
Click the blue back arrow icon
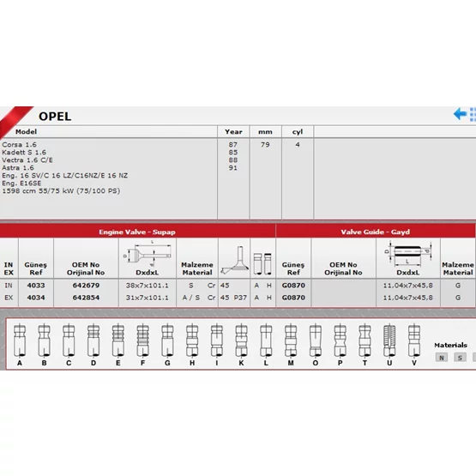point(461,114)
